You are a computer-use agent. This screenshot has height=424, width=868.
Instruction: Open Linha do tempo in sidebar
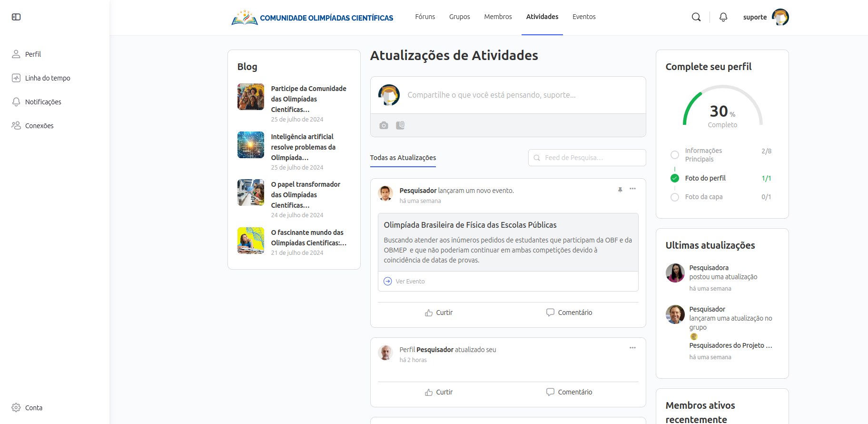(x=41, y=78)
